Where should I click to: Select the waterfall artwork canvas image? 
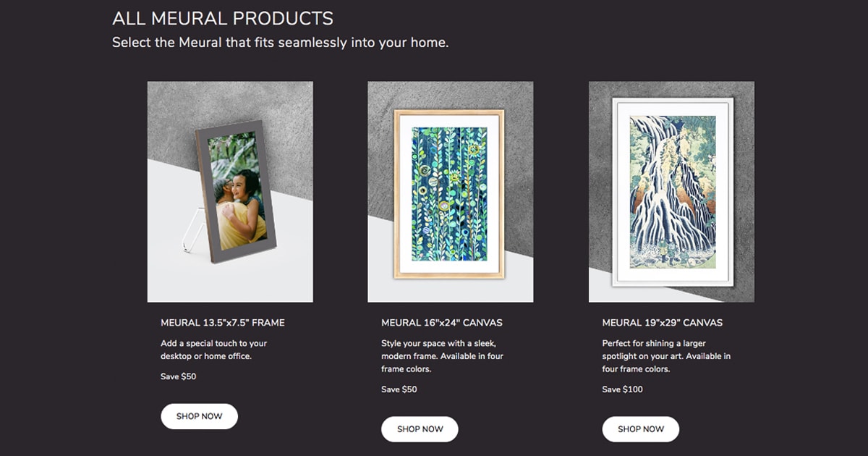point(673,192)
